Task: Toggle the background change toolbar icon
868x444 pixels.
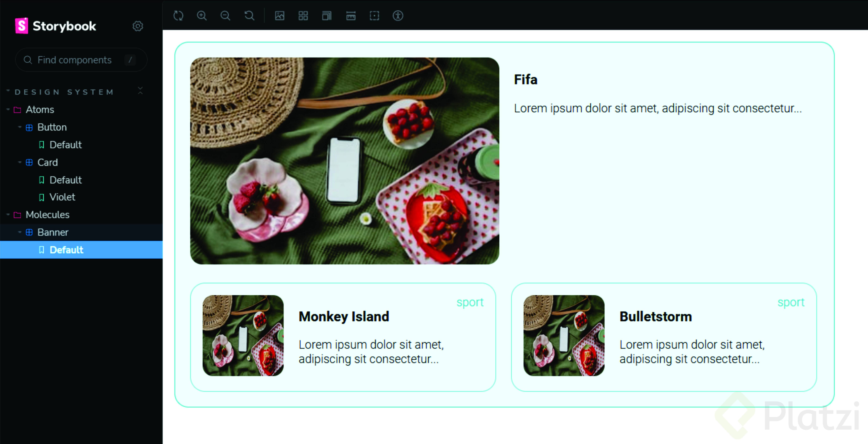Action: [x=280, y=16]
